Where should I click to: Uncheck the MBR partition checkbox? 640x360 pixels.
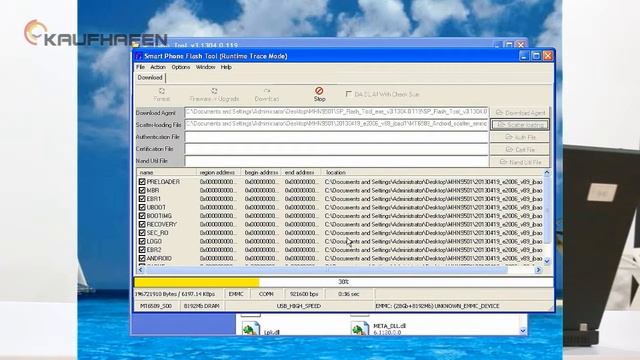142,190
